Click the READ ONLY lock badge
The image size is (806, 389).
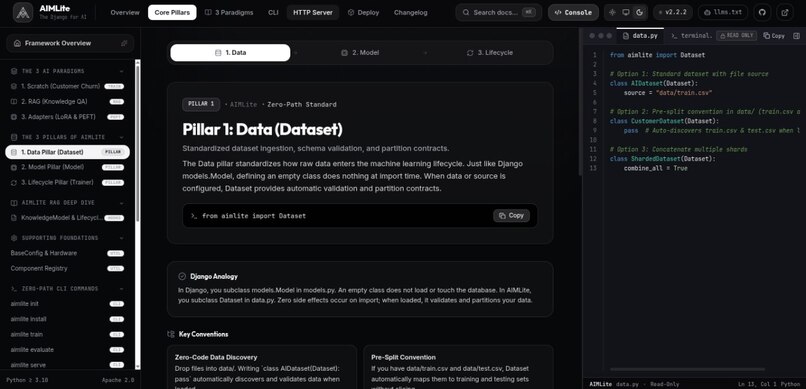737,35
